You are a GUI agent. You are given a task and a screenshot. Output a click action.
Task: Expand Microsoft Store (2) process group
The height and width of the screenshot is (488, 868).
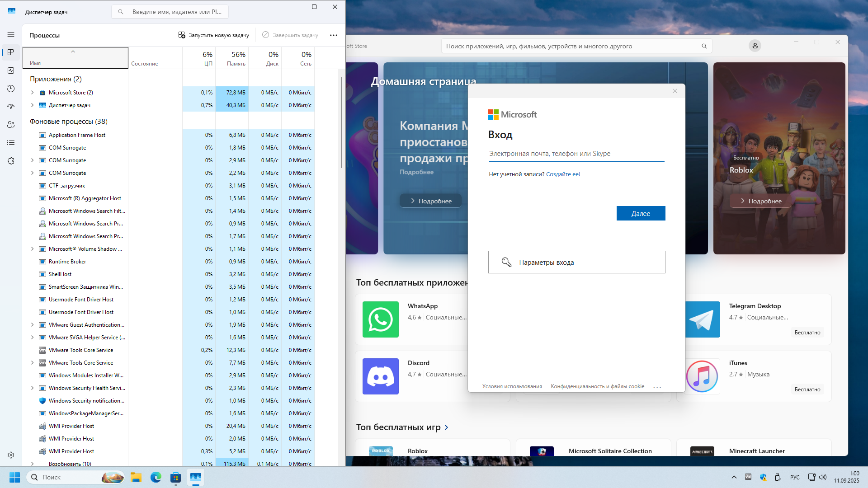[32, 93]
